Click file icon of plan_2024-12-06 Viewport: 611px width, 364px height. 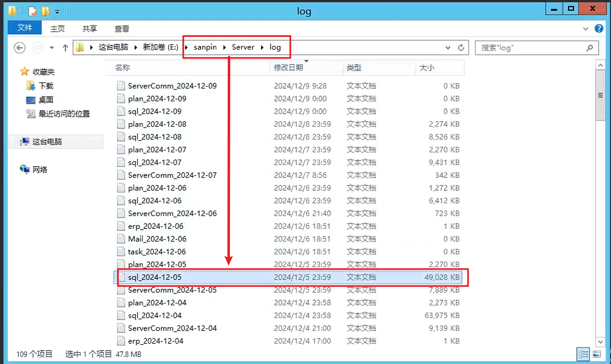coord(121,188)
